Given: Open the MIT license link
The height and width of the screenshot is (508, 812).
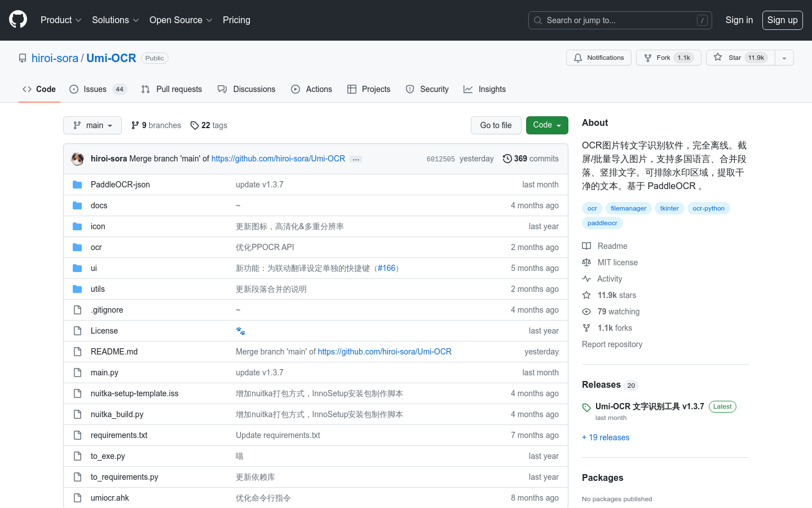Looking at the screenshot, I should [x=610, y=262].
